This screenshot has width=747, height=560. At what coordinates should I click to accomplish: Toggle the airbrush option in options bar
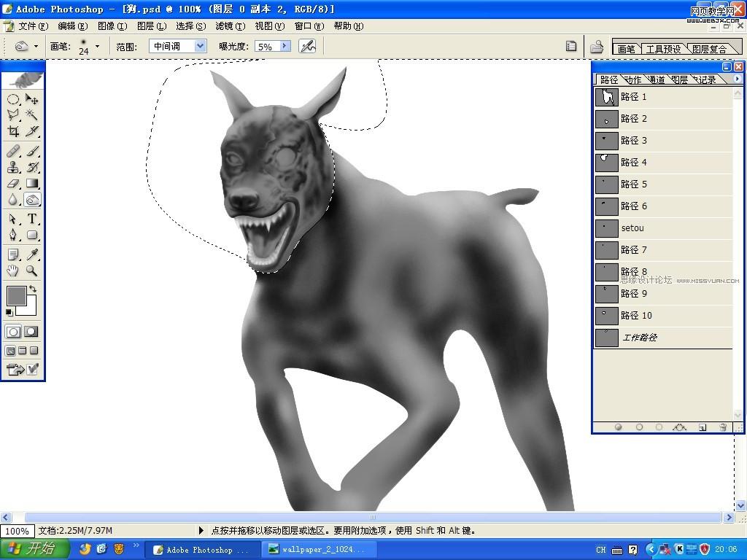coord(307,46)
